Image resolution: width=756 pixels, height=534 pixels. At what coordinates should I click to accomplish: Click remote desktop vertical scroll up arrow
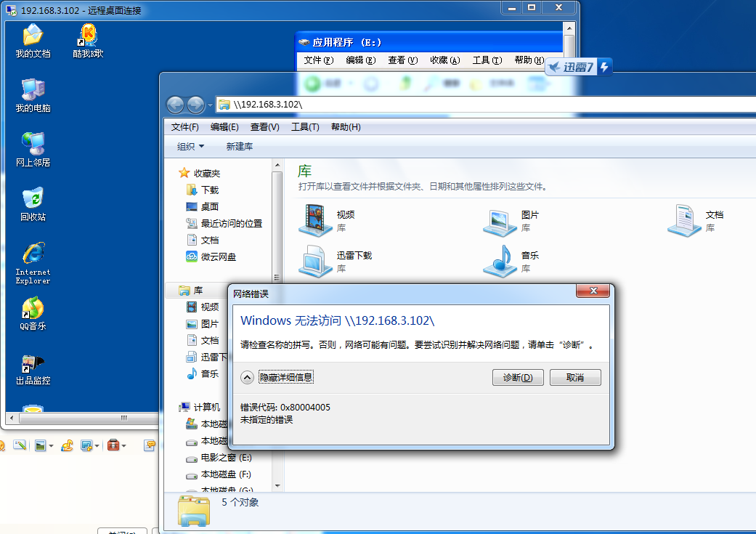pos(569,28)
